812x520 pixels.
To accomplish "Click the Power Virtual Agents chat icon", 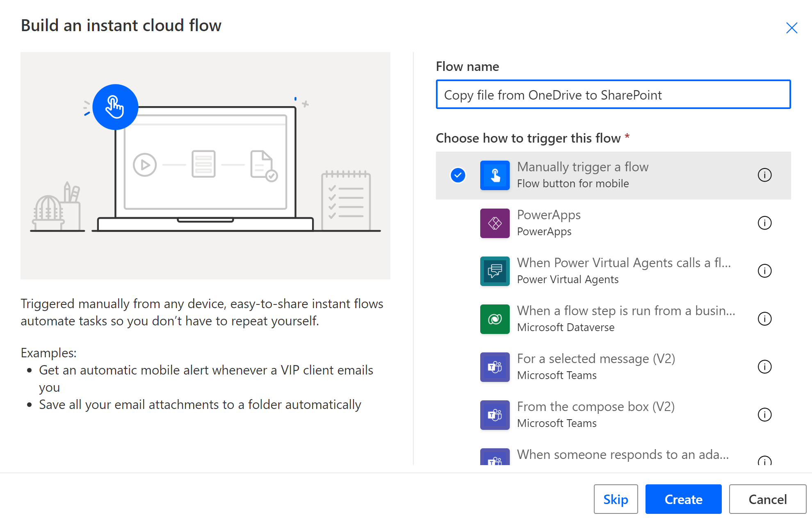I will (x=495, y=271).
